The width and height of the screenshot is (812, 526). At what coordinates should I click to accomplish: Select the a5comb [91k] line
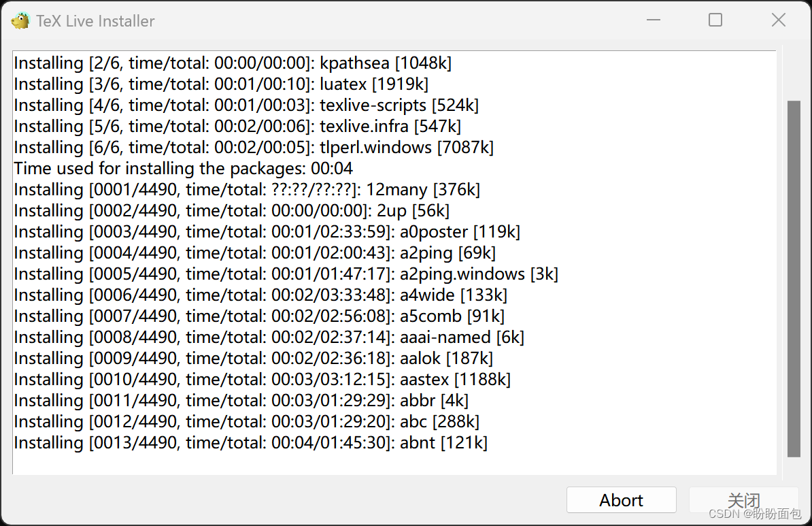pyautogui.click(x=259, y=316)
